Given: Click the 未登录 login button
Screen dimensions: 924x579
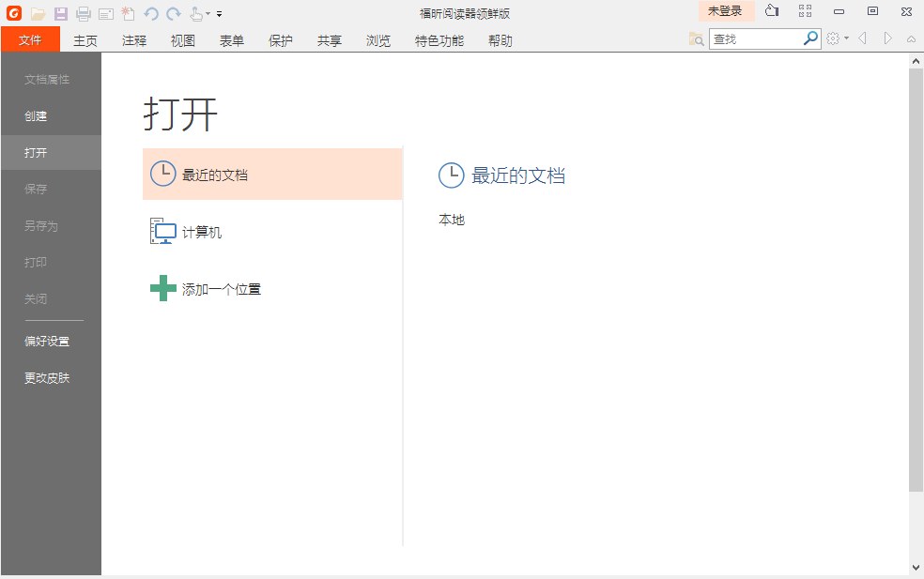Looking at the screenshot, I should [725, 10].
